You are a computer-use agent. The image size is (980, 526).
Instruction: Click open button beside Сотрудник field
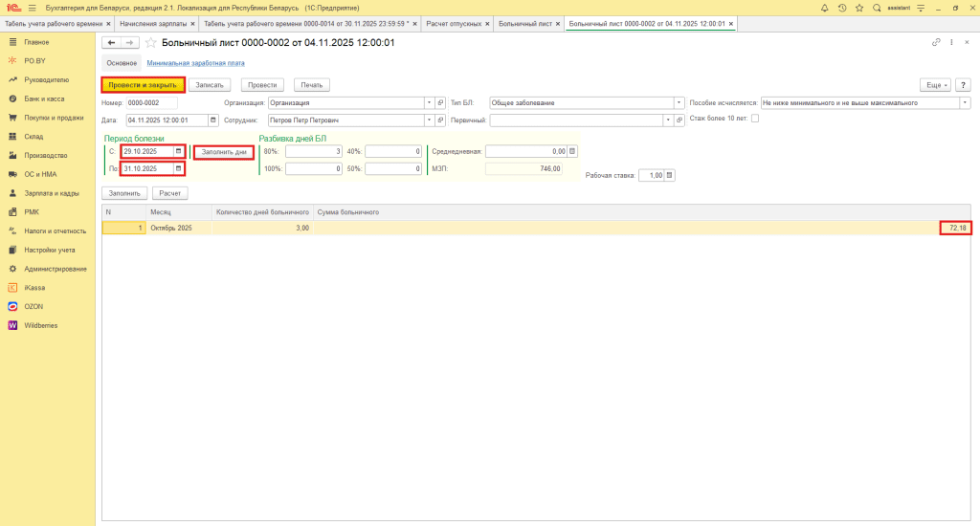[440, 121]
